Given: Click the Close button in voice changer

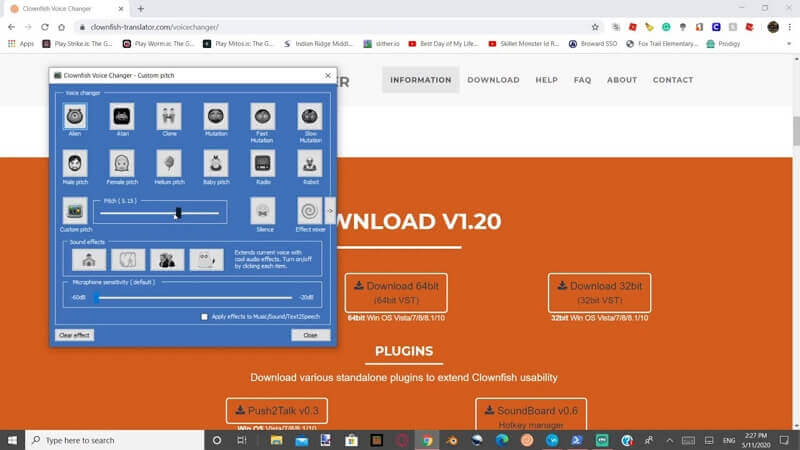Looking at the screenshot, I should tap(310, 335).
